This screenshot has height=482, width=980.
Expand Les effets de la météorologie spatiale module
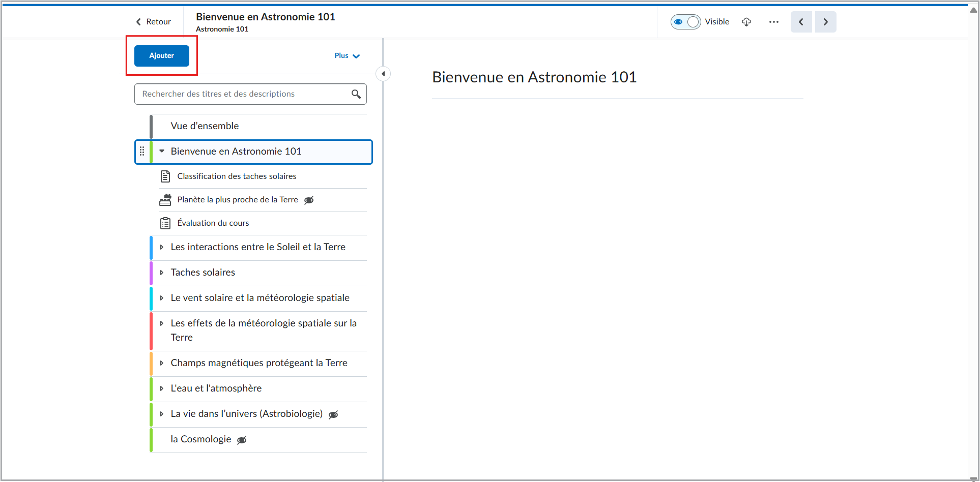tap(162, 323)
